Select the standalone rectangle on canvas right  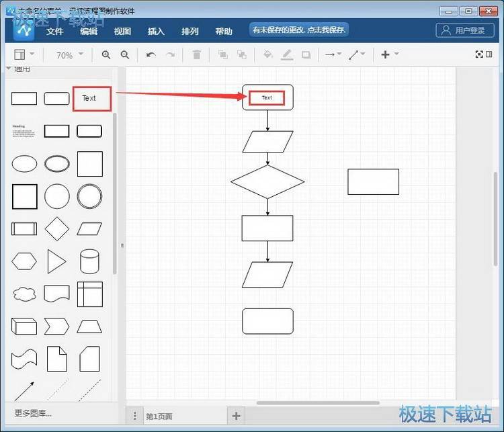(373, 182)
